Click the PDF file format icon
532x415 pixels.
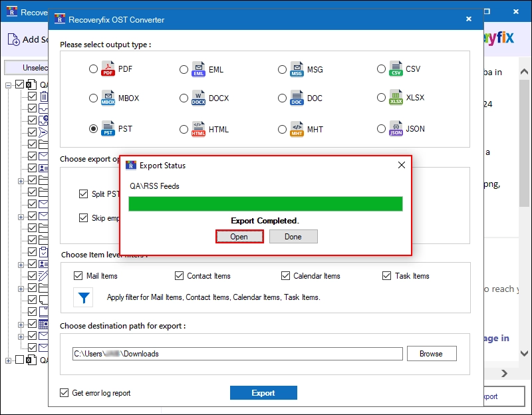tap(108, 69)
